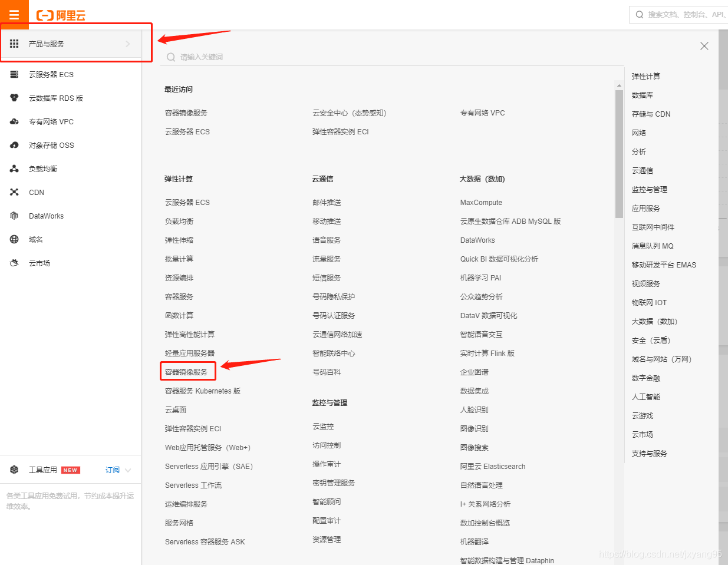Jump to 存储与 CDN category
Screen dimensions: 728x565
pos(651,114)
